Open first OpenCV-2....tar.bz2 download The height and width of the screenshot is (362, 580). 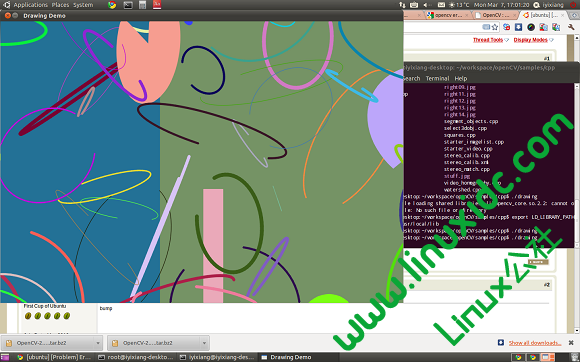pos(48,343)
